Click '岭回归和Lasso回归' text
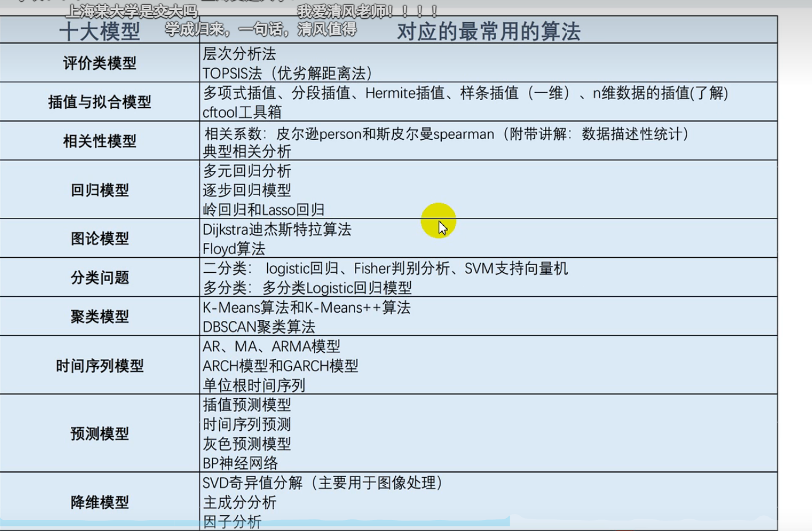This screenshot has width=812, height=531. [x=264, y=210]
